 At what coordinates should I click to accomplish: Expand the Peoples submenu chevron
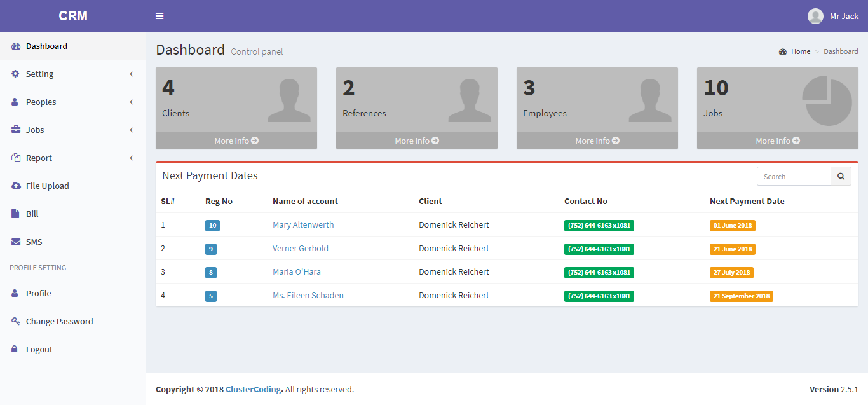coord(132,102)
